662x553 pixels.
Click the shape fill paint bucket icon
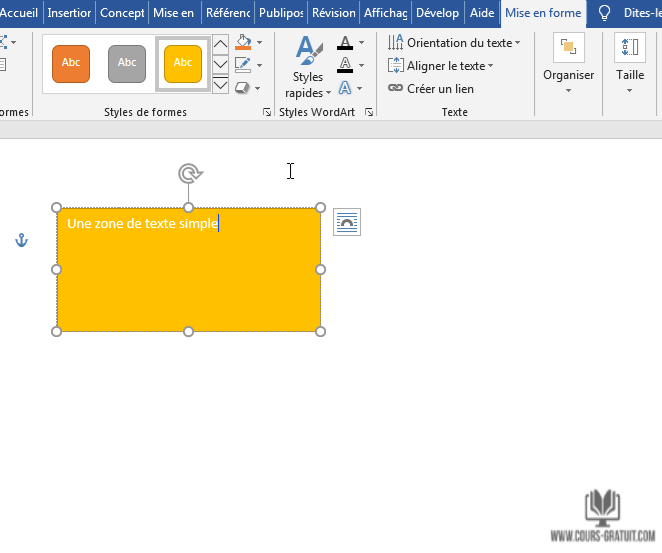click(242, 43)
